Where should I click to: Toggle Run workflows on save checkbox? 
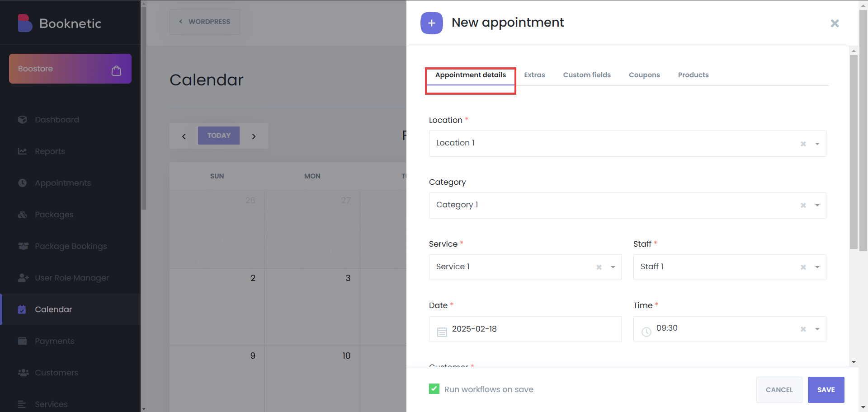[434, 389]
